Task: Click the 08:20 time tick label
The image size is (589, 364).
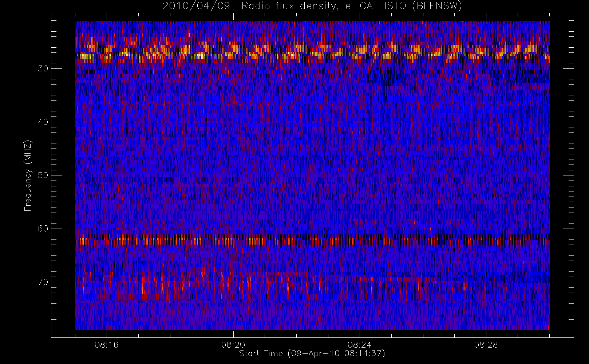Action: [233, 344]
